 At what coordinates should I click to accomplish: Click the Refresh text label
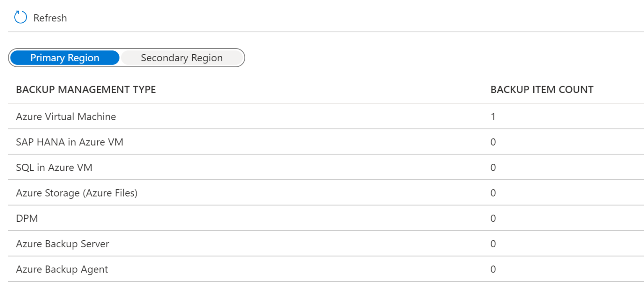pos(50,18)
